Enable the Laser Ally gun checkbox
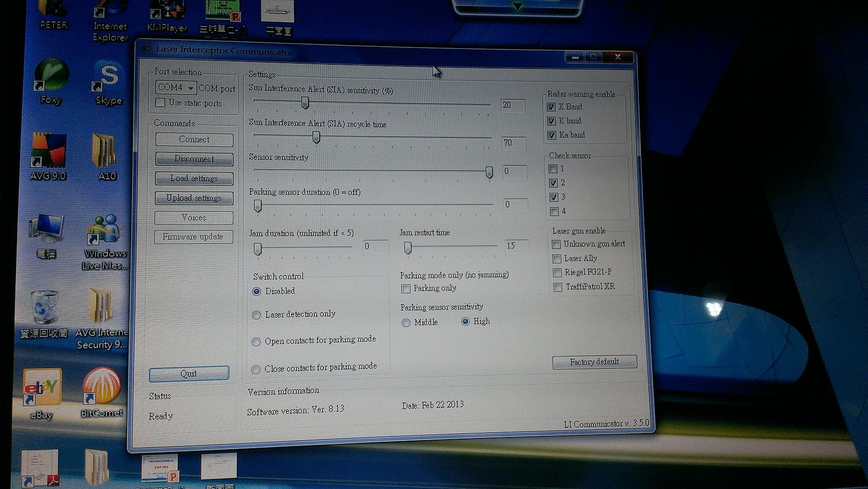 (x=557, y=259)
